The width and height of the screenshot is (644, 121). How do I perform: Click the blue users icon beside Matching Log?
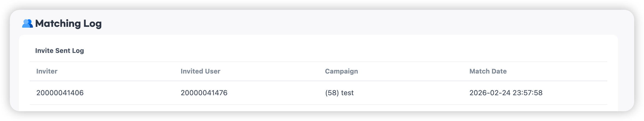pos(27,24)
